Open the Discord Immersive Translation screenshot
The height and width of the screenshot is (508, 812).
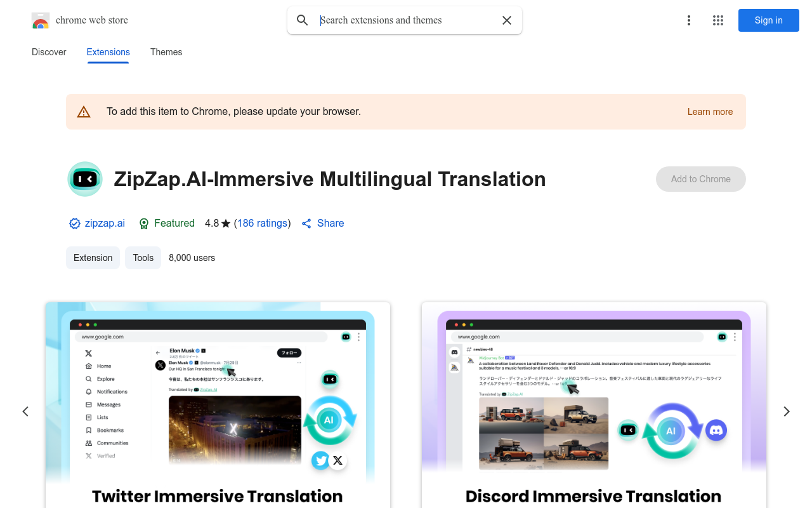click(594, 405)
